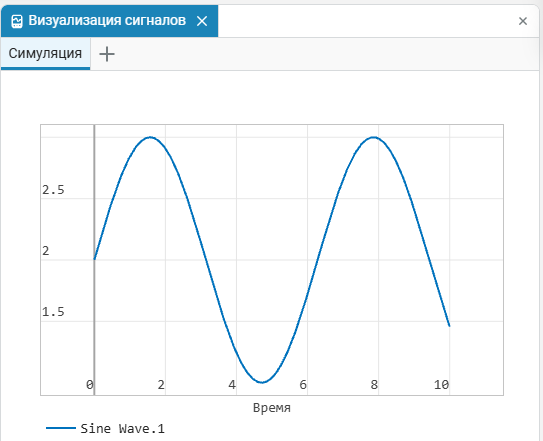Click the sine curve minimum near time 5
This screenshot has height=441, width=543.
(x=262, y=382)
